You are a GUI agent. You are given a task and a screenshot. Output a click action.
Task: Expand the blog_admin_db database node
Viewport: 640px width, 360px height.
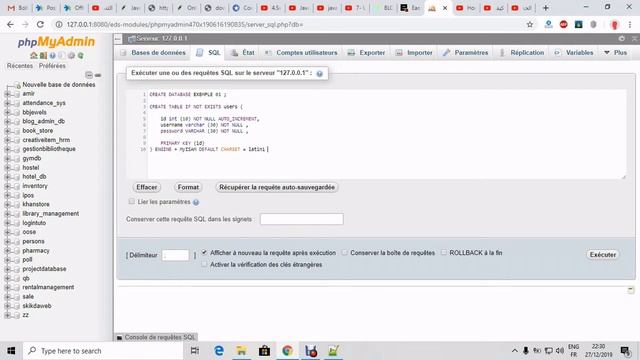[7, 121]
